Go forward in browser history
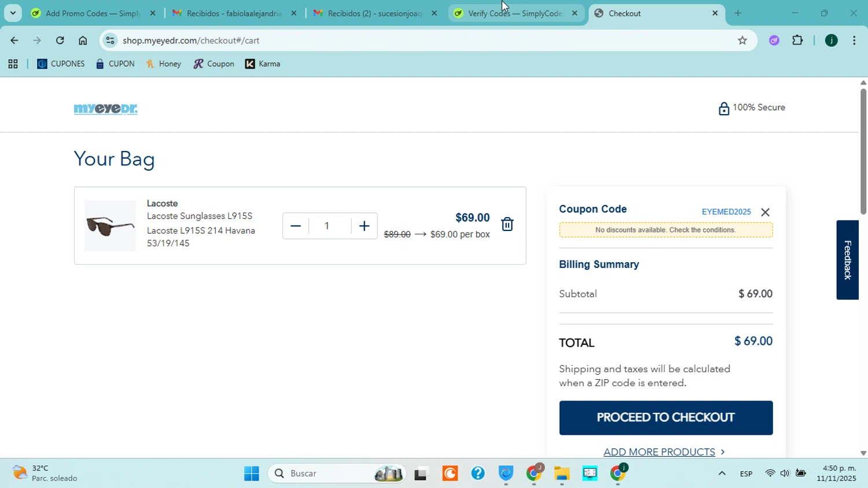The height and width of the screenshot is (488, 868). tap(37, 41)
